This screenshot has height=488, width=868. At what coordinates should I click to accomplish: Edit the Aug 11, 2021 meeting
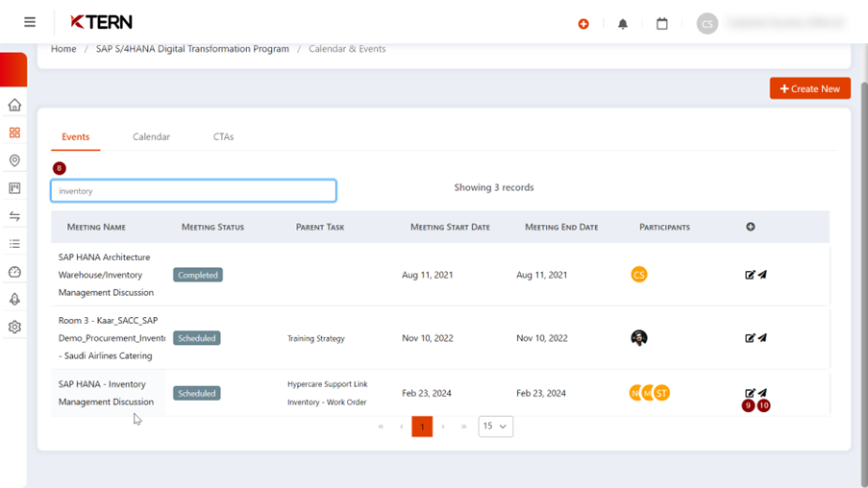point(750,275)
